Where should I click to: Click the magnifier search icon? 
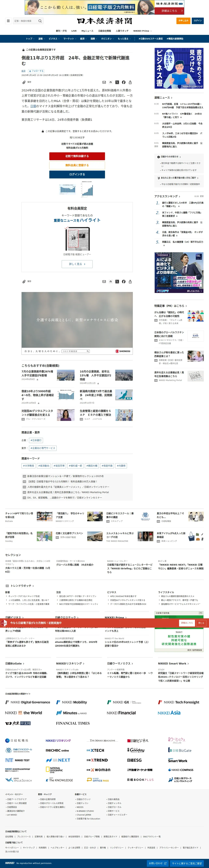point(40,21)
